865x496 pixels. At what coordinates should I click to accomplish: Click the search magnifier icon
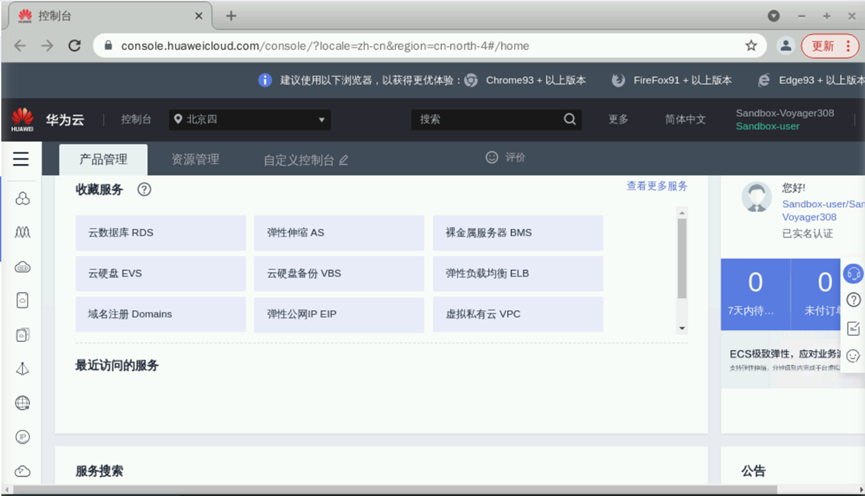coord(570,119)
